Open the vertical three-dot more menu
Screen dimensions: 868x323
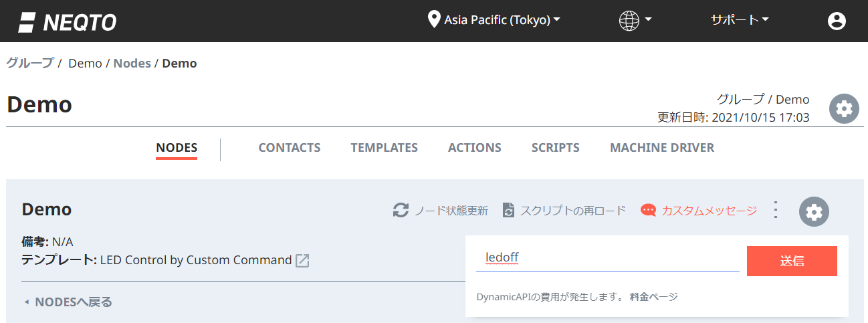click(776, 210)
